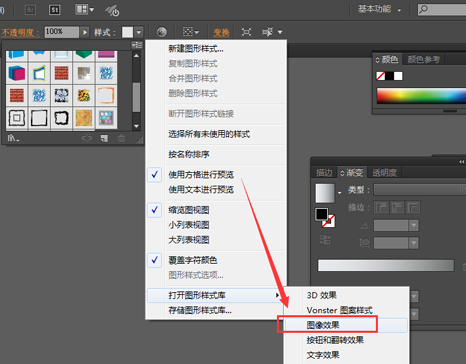This screenshot has width=466, height=364.
Task: Select the blue and magenta cube style thumbnail
Action: (17, 73)
